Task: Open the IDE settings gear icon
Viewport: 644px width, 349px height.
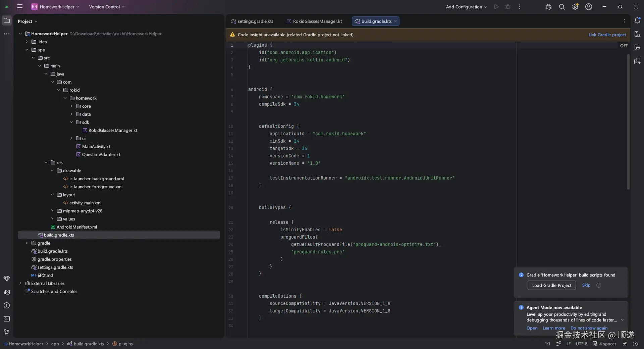Action: pyautogui.click(x=575, y=7)
